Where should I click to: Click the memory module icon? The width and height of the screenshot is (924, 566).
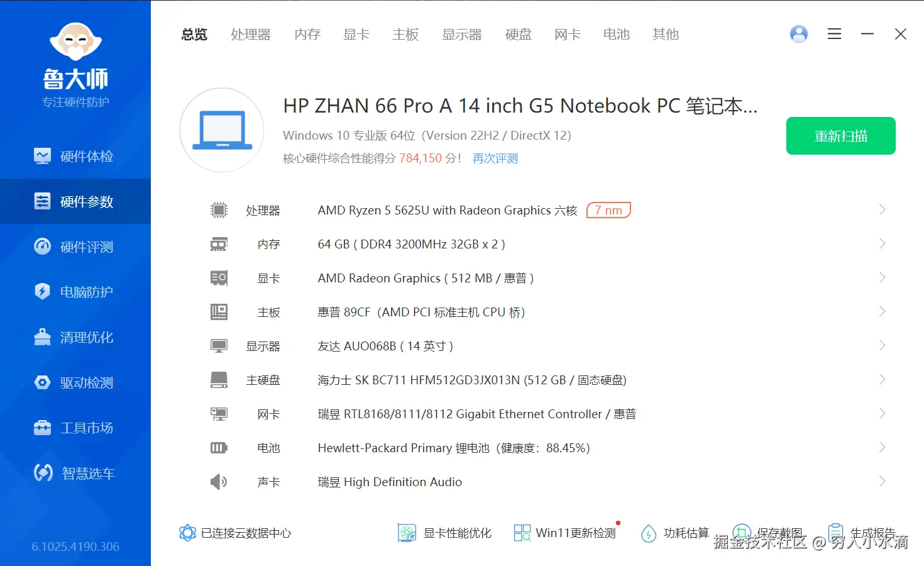coord(219,244)
